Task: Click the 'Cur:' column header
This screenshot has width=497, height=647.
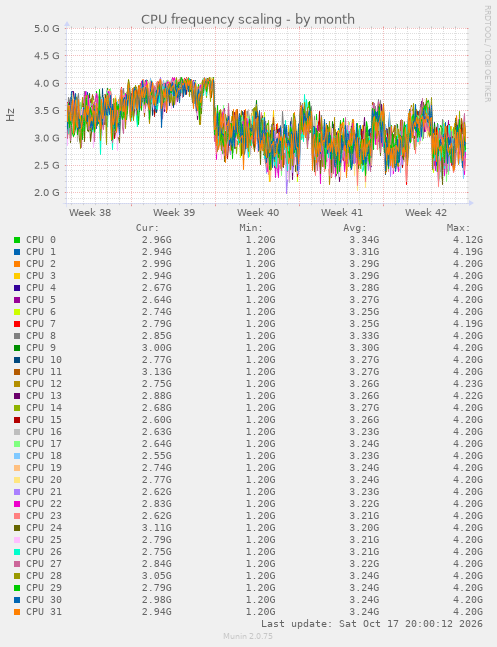Action: click(147, 228)
